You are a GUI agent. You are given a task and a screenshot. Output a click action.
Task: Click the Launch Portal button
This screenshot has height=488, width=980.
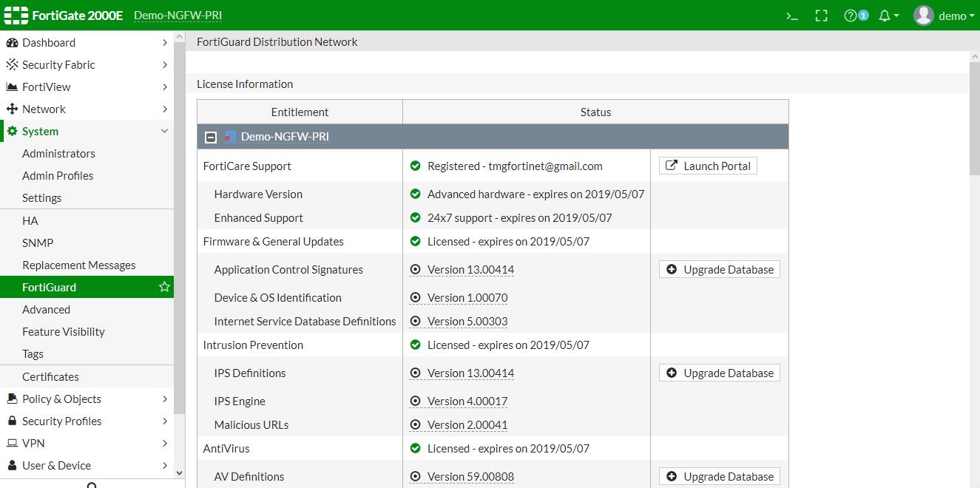click(x=708, y=166)
